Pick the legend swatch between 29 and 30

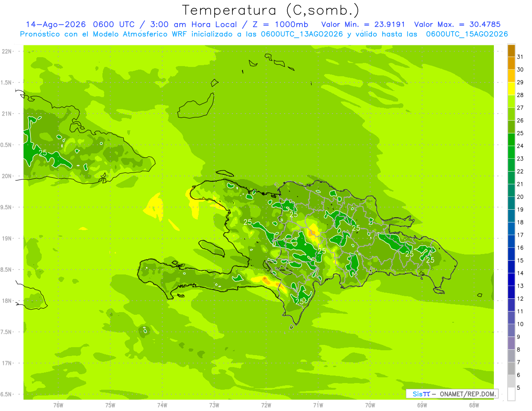click(x=511, y=76)
